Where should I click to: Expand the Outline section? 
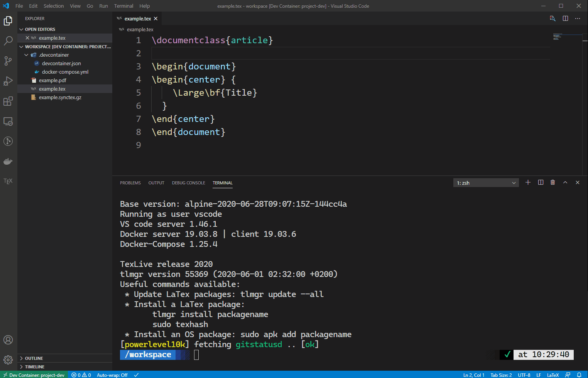[x=65, y=358]
